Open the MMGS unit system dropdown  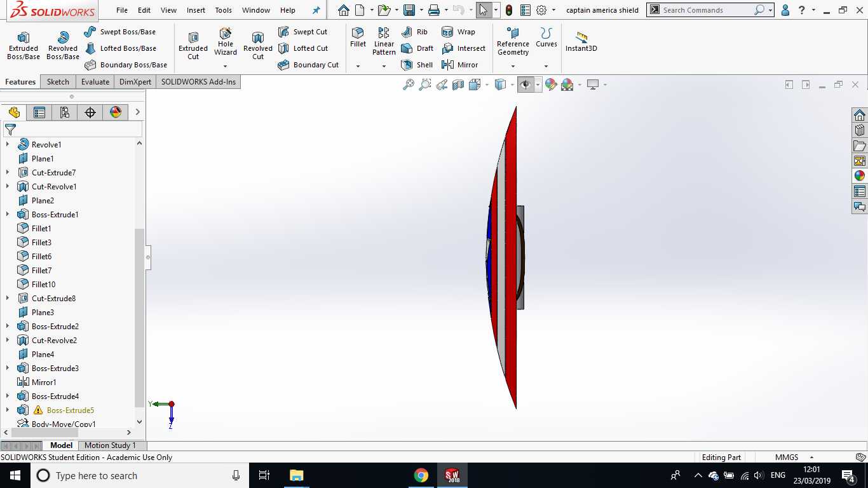[x=811, y=457]
